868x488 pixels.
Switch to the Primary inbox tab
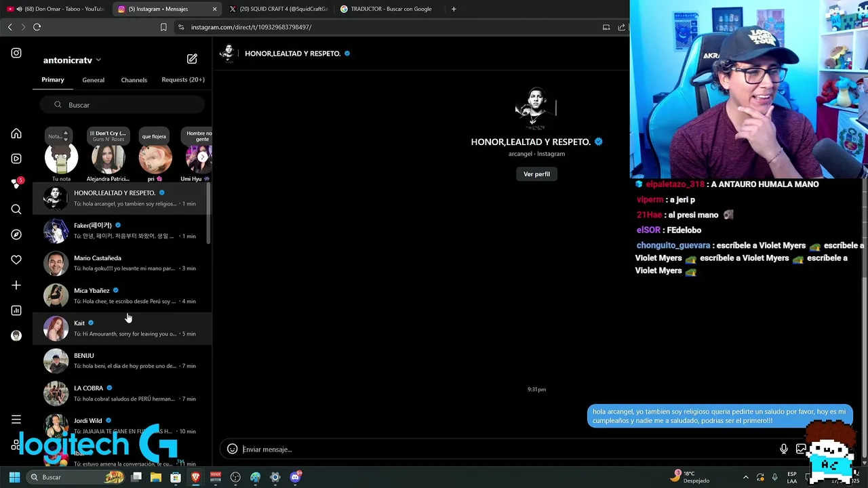[x=53, y=80]
